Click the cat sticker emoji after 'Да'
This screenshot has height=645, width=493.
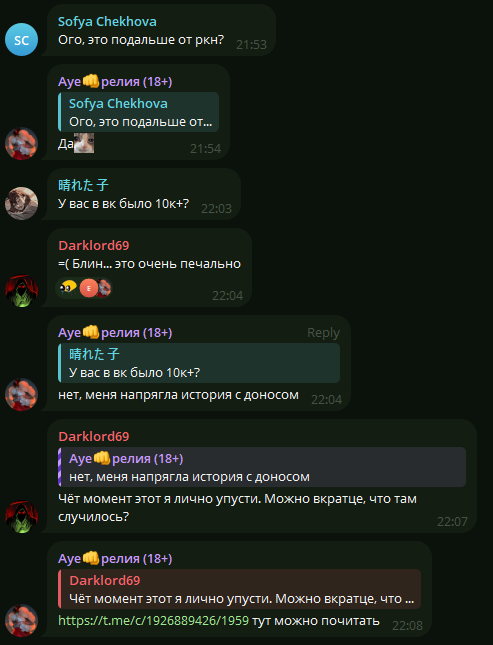pyautogui.click(x=84, y=143)
